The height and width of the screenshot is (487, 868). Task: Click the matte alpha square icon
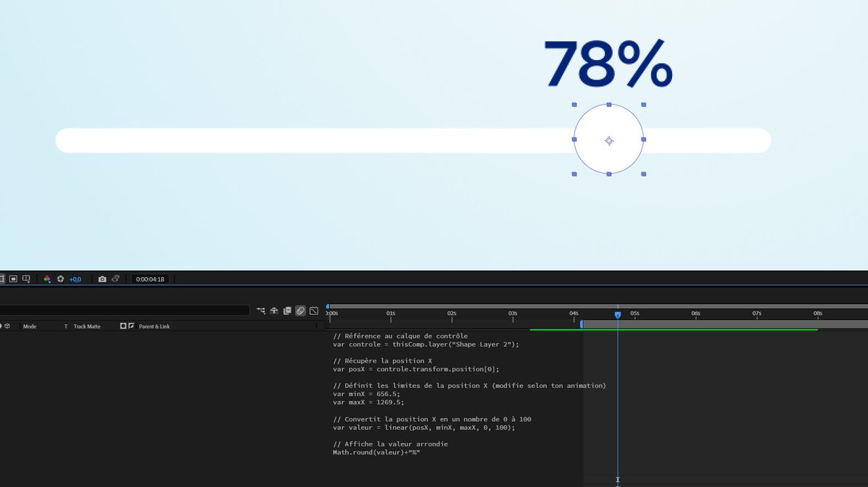(123, 326)
